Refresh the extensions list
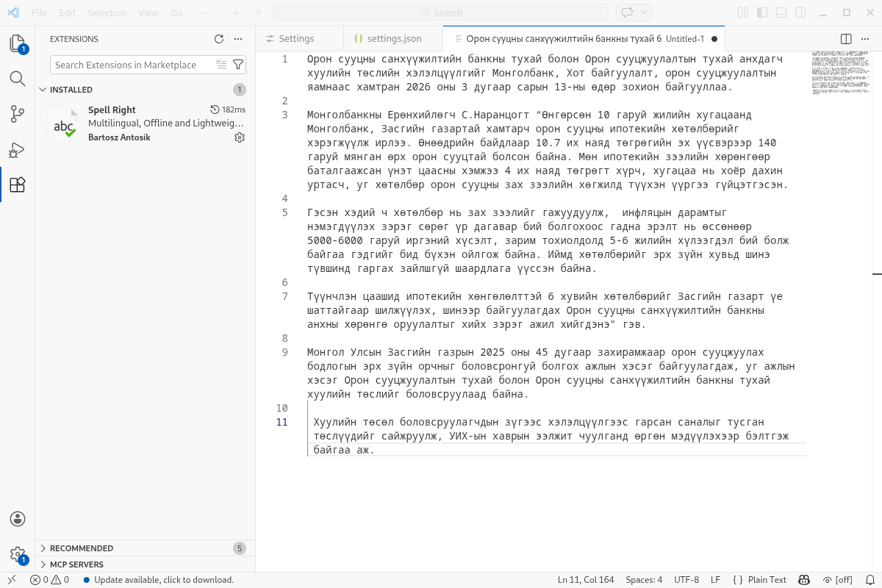Viewport: 882px width, 588px height. (218, 39)
